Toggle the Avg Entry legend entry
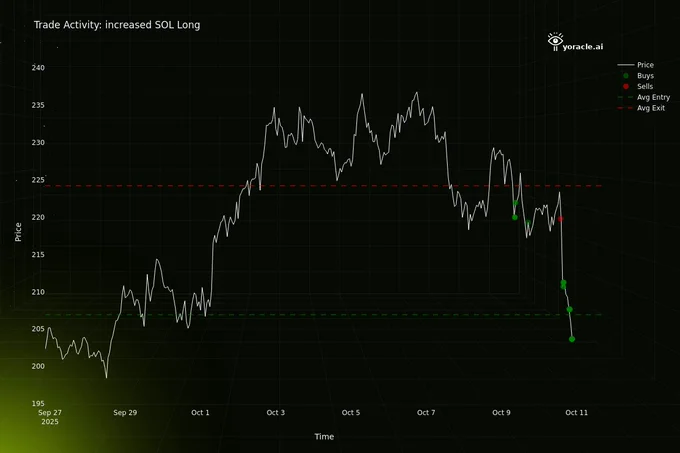The width and height of the screenshot is (680, 453). (x=644, y=97)
